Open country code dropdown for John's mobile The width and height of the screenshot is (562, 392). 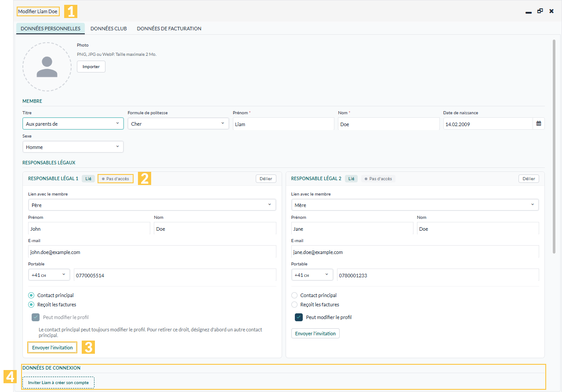point(49,275)
